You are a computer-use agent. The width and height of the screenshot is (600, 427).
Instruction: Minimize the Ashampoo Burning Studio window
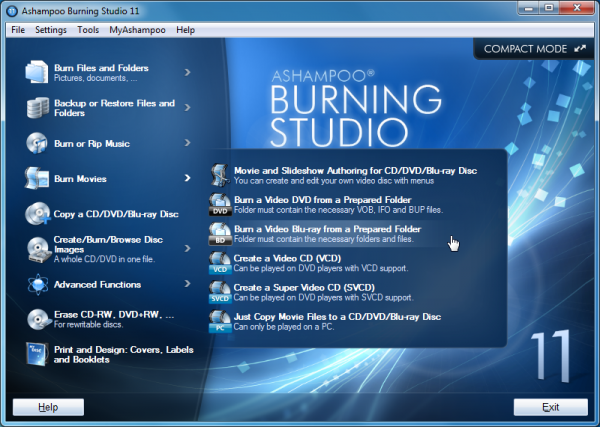point(529,8)
